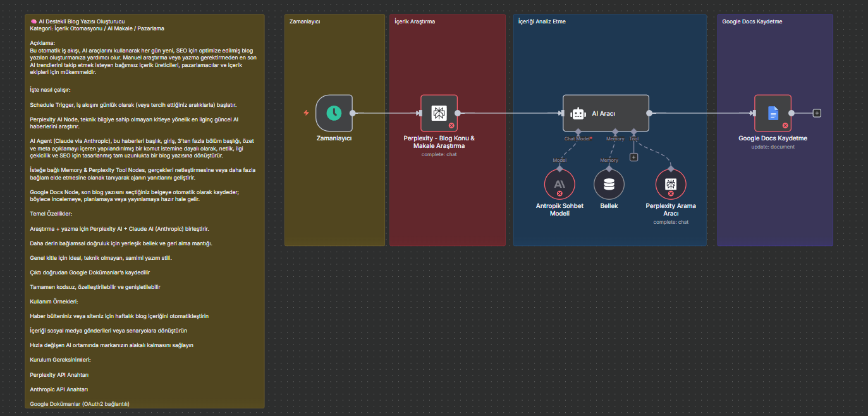
Task: Click the error badge on Google Docs node
Action: [785, 126]
